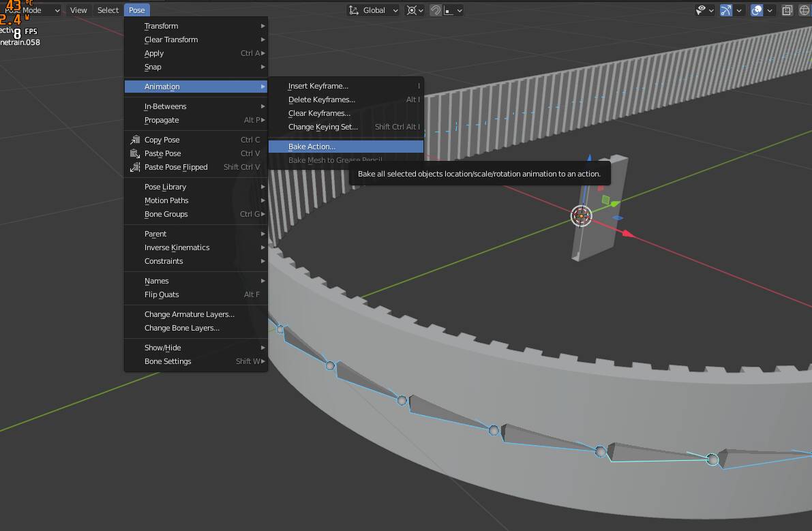Image resolution: width=812 pixels, height=531 pixels.
Task: Toggle X-ray view in the header
Action: pos(787,10)
